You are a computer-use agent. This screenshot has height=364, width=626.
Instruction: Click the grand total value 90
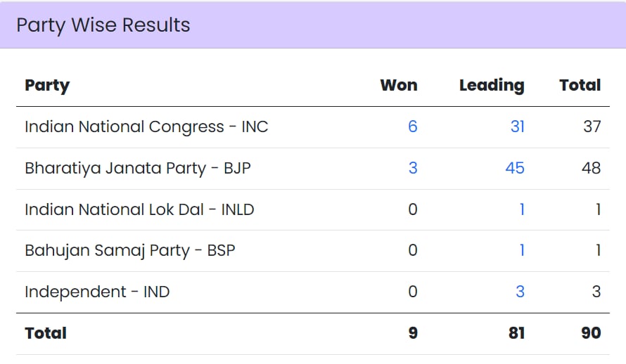coord(591,333)
